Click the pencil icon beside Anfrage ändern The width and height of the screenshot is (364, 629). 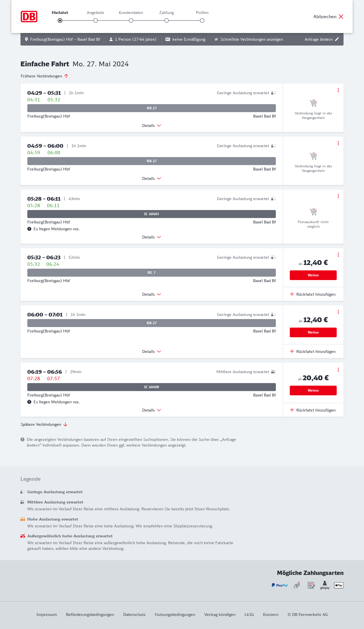pos(337,39)
